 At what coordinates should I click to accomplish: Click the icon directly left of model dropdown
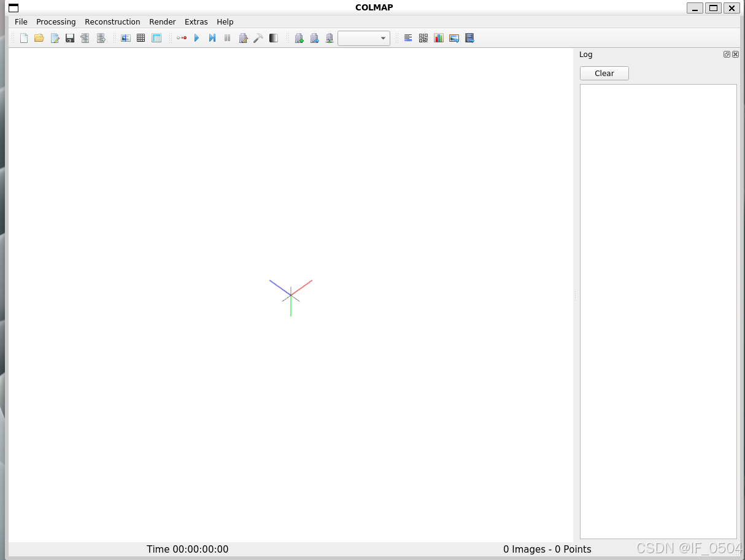tap(330, 38)
